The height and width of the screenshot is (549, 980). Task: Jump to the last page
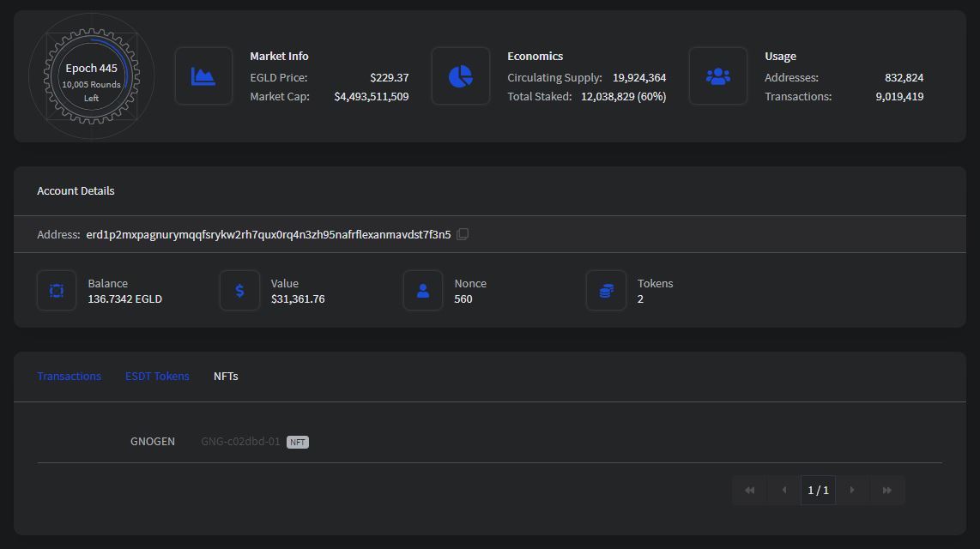[886, 491]
